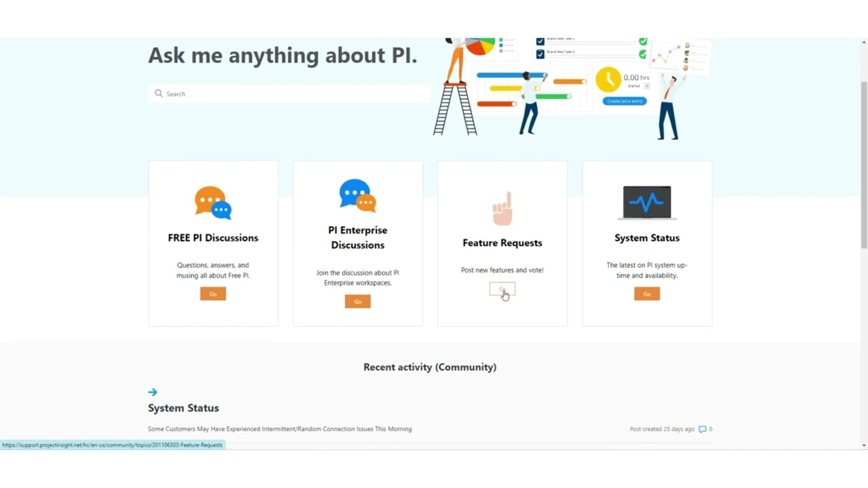Open the PI Enterprise Discussions chat bubbles icon
Viewport: 868px width, 488px height.
click(x=357, y=195)
